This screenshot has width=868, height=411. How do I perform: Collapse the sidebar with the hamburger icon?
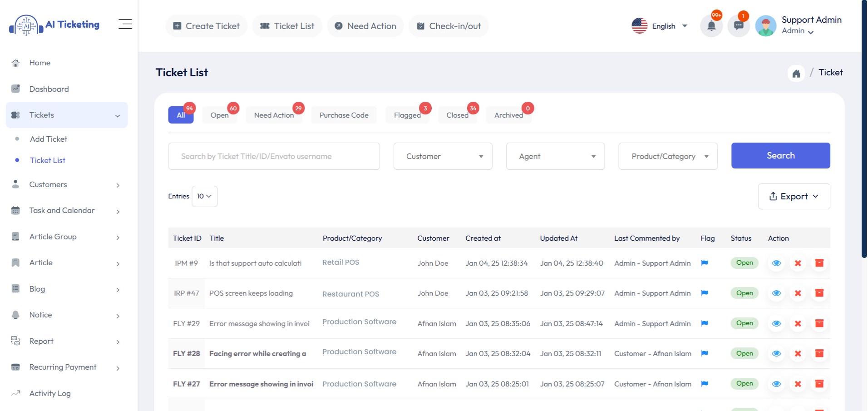[x=125, y=24]
